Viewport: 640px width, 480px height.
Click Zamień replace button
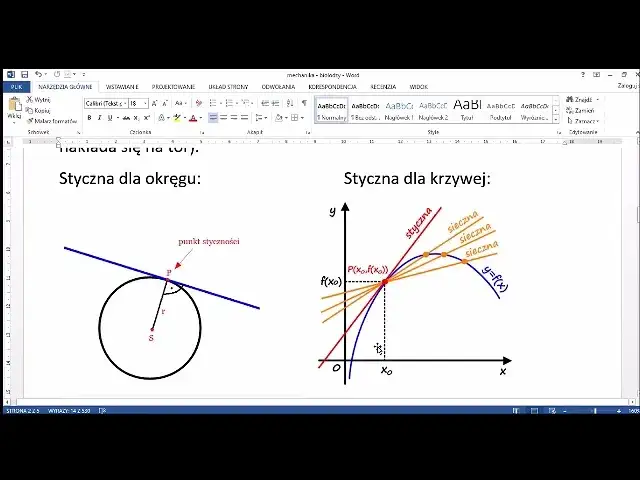(x=580, y=111)
